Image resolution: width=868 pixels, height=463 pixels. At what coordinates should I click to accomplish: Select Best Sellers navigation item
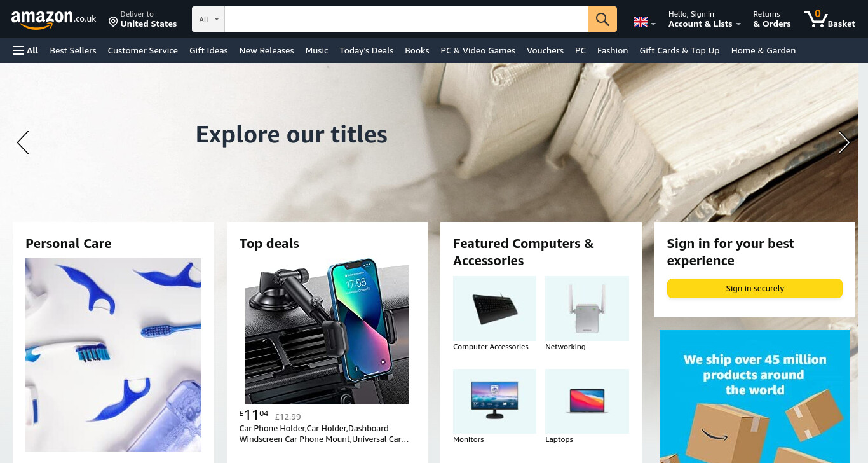(73, 50)
